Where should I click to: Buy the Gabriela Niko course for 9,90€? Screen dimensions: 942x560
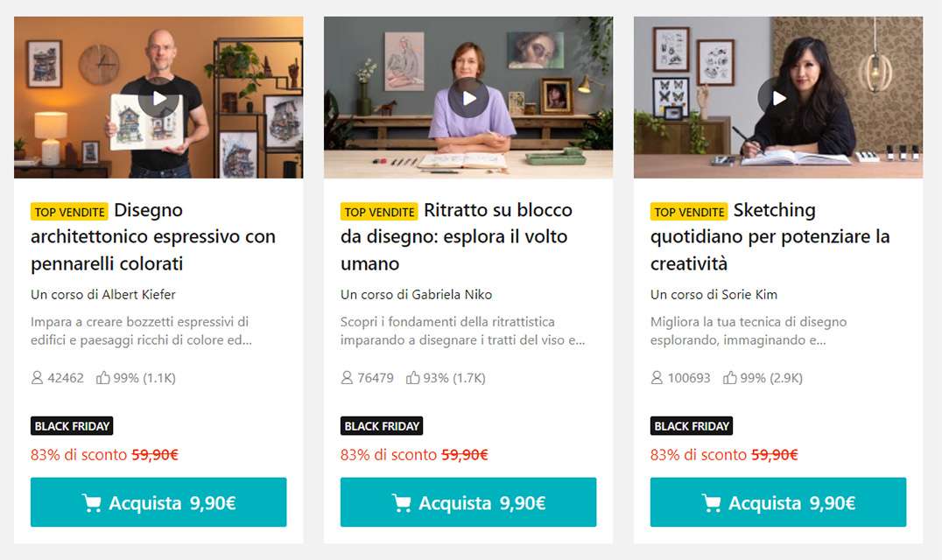click(468, 502)
